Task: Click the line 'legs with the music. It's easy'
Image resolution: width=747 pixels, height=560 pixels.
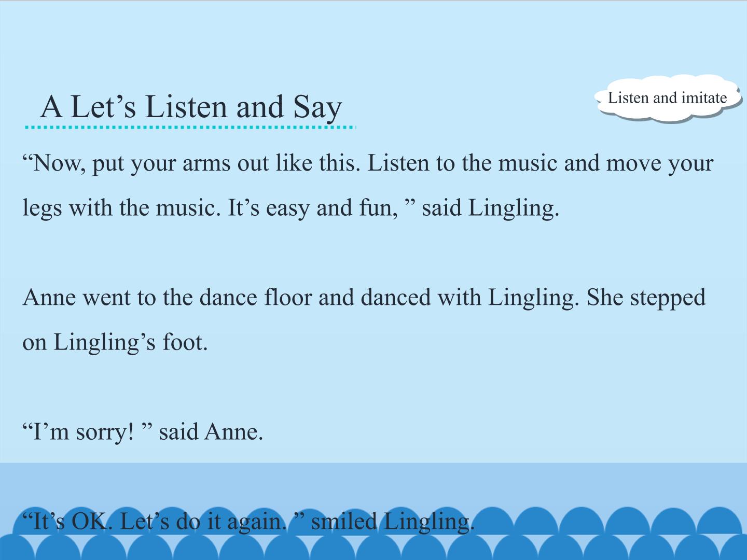Action: [291, 208]
